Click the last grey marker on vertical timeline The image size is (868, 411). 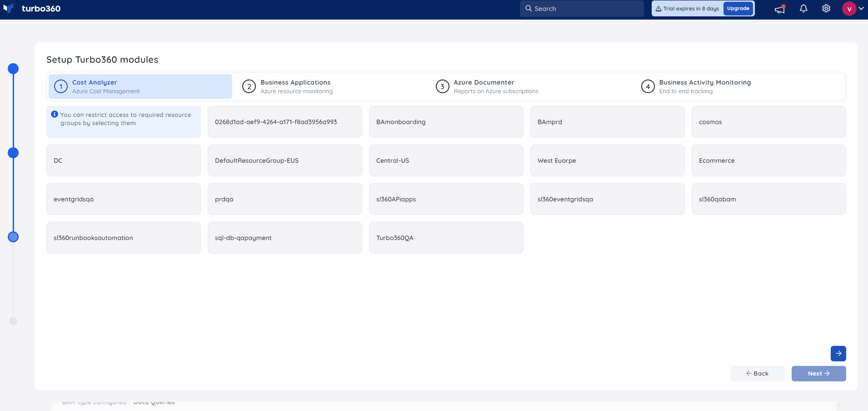coord(13,321)
